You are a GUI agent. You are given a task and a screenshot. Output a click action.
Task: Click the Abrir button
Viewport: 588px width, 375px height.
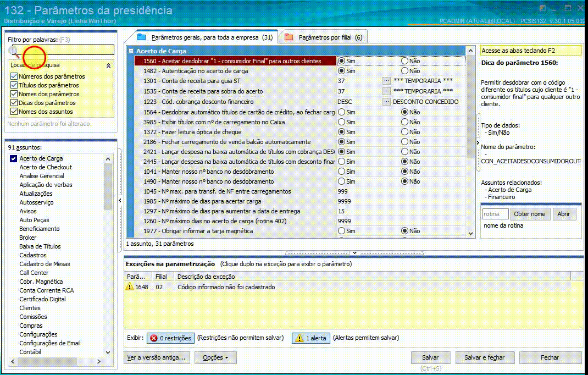pyautogui.click(x=564, y=214)
